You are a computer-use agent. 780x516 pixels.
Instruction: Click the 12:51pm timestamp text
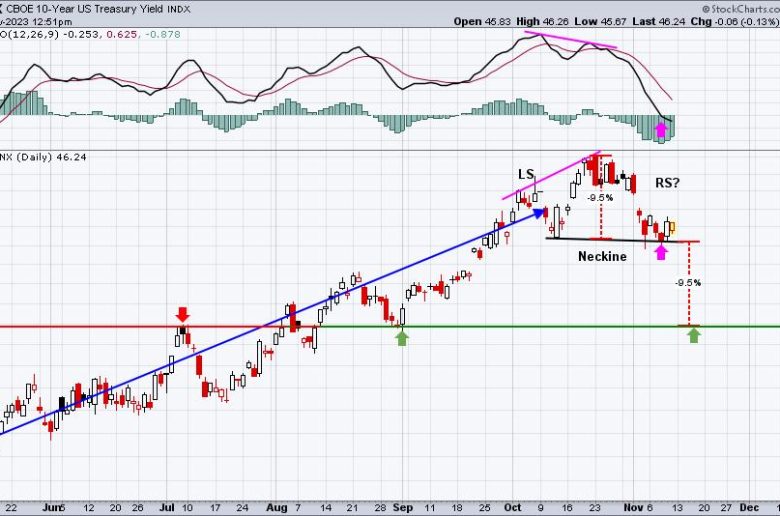pos(51,22)
